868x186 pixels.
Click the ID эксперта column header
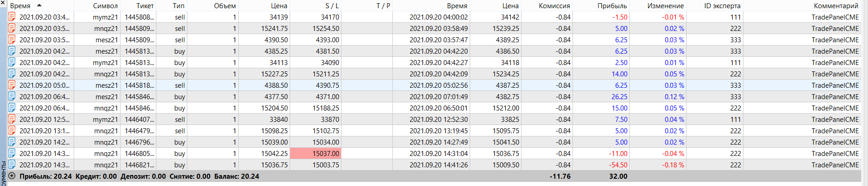pyautogui.click(x=722, y=6)
